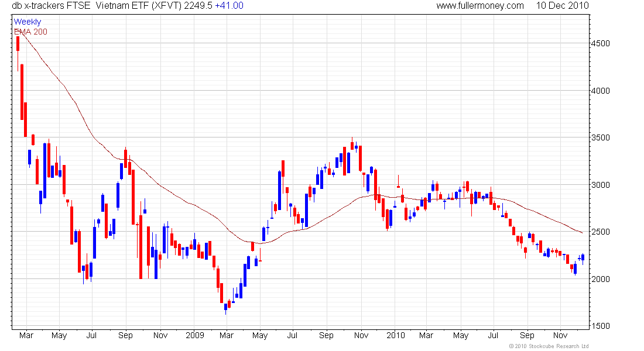
Task: Click the first 'Sep' label on the time axis
Action: tap(125, 335)
